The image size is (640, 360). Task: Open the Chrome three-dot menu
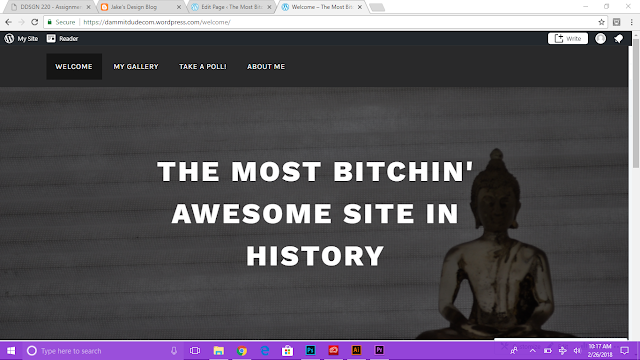(x=631, y=22)
